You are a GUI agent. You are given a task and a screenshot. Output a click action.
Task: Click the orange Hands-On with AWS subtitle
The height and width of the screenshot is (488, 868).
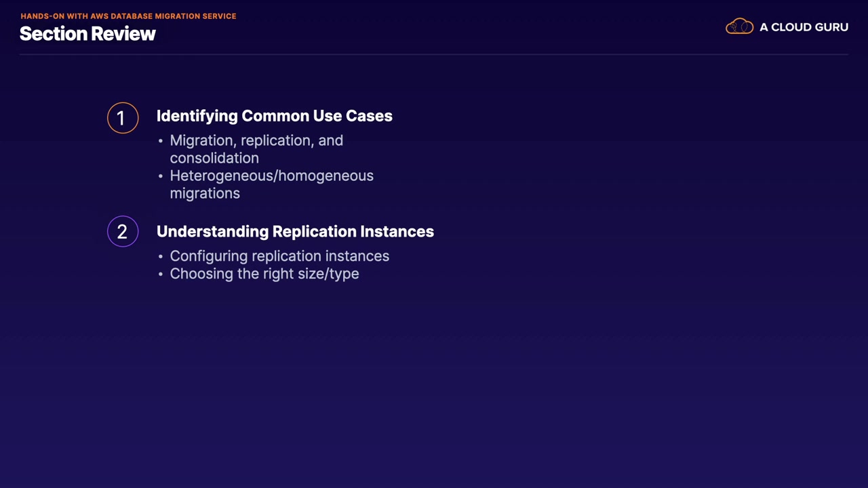click(x=128, y=16)
